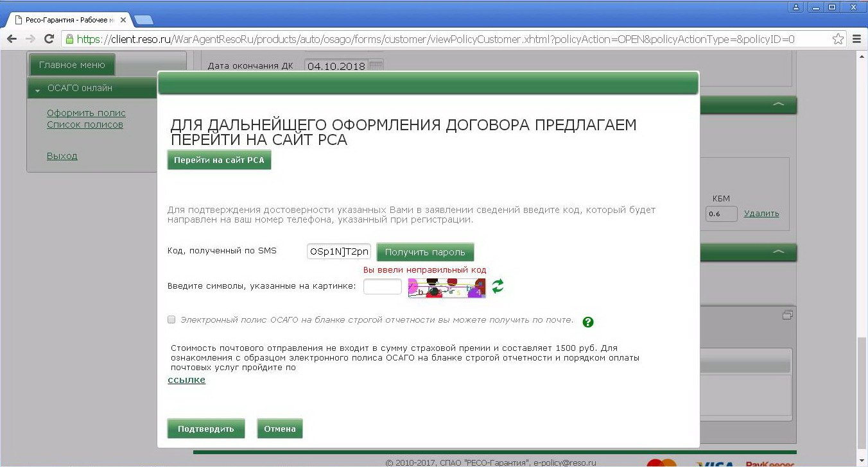The image size is (868, 467).
Task: Click the green padlock site info icon
Action: (x=70, y=39)
